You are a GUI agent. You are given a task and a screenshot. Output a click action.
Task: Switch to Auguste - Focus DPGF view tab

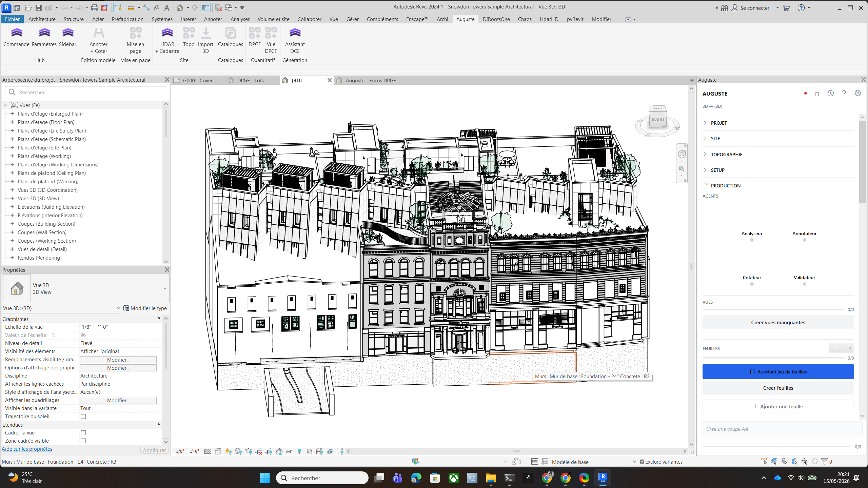(x=370, y=81)
